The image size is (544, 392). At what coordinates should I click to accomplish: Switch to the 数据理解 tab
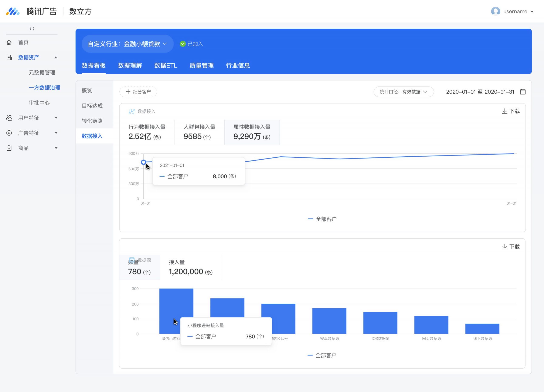point(130,66)
